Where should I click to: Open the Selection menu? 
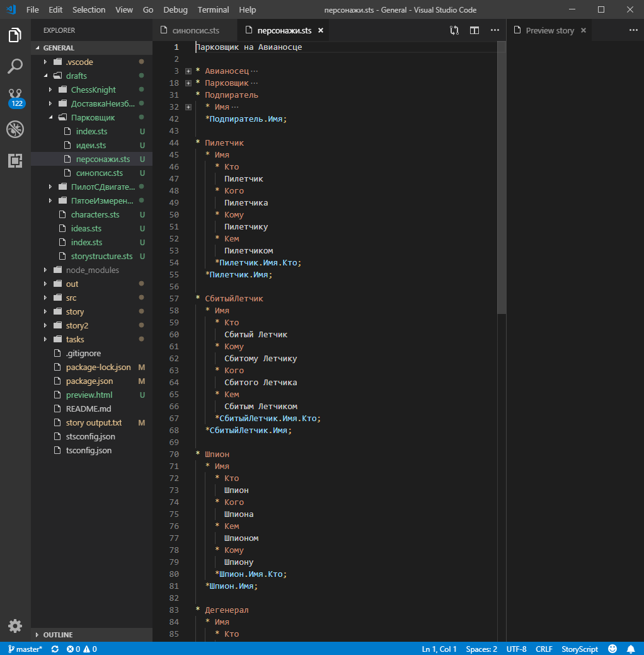click(x=89, y=9)
